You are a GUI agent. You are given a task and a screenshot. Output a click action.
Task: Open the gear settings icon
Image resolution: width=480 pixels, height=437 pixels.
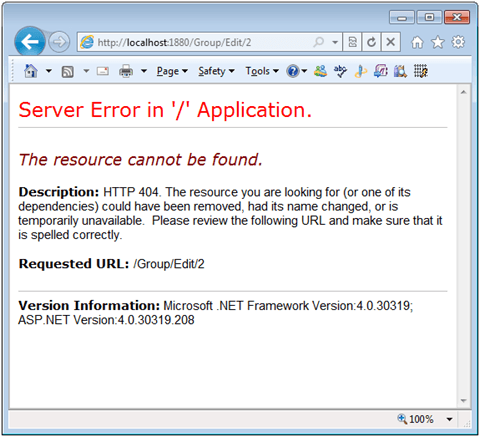[x=458, y=42]
